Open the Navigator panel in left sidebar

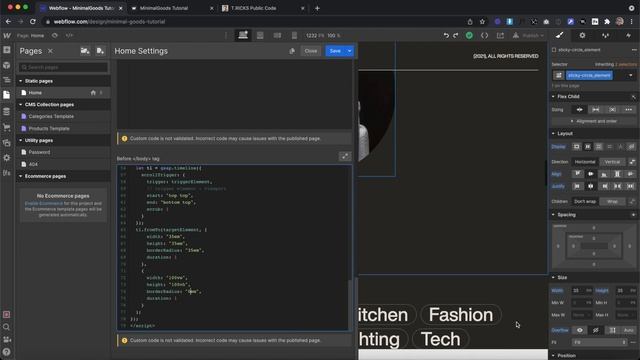click(7, 80)
